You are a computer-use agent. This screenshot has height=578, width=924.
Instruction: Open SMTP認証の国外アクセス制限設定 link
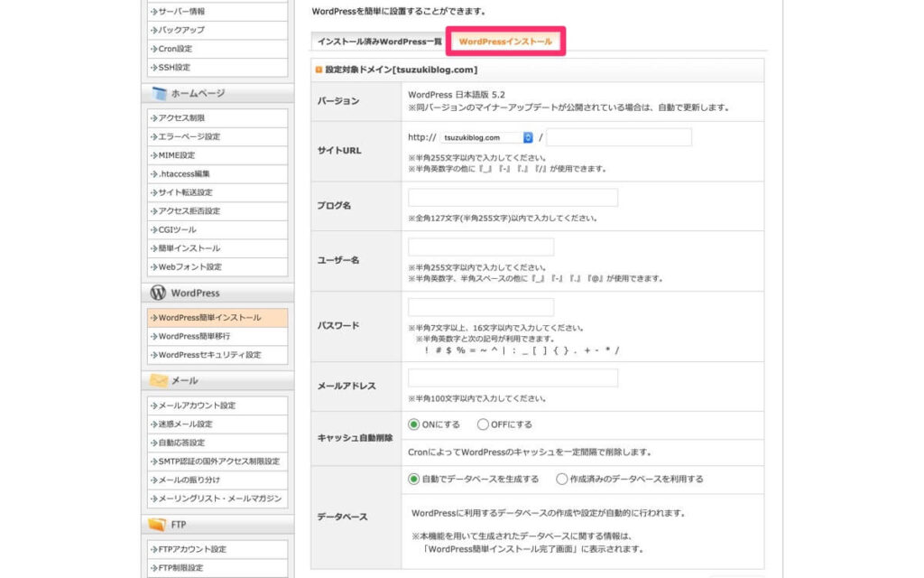pyautogui.click(x=217, y=461)
